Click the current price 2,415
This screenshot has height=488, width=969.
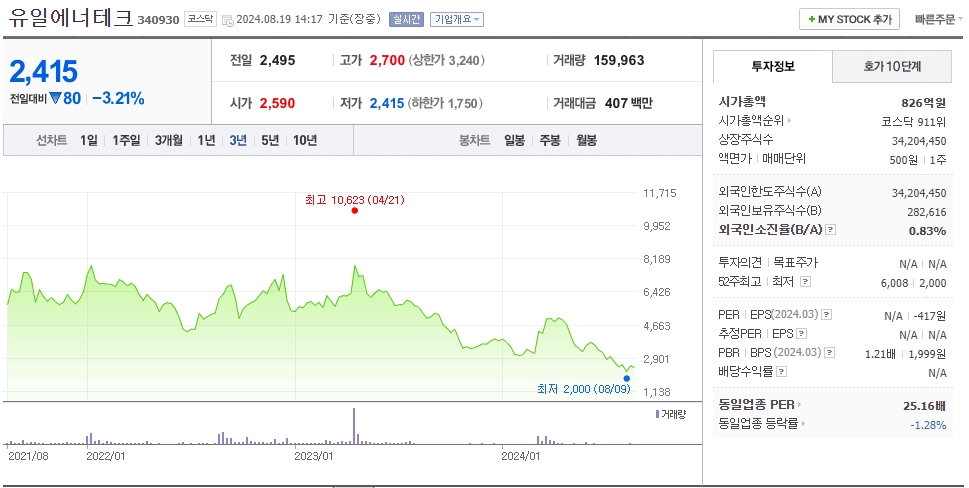click(x=44, y=72)
